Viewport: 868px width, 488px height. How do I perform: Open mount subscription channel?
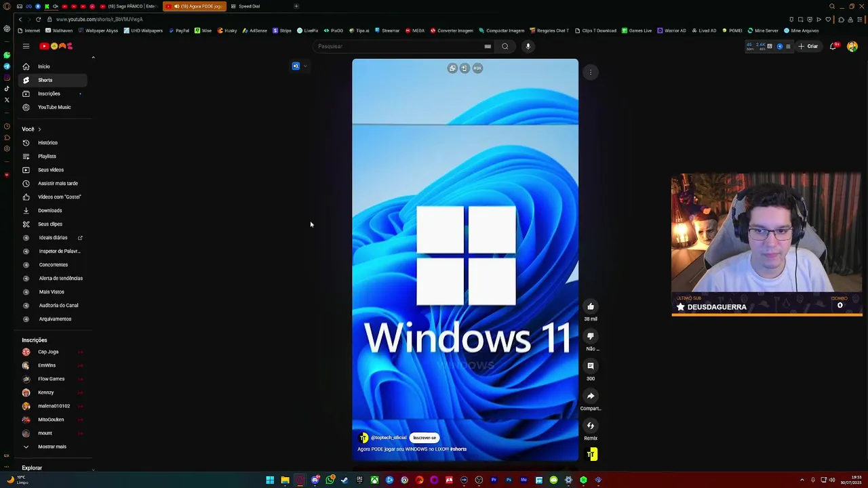[52, 433]
